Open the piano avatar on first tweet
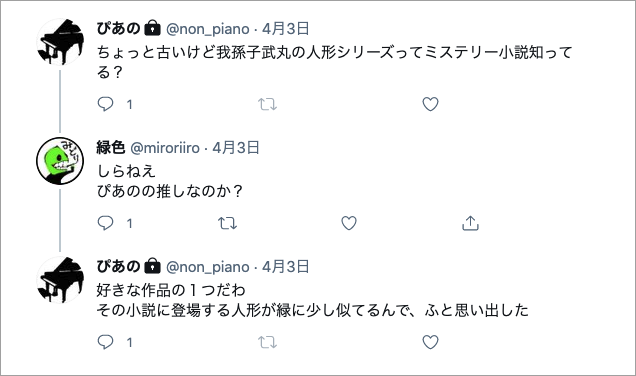 [x=60, y=42]
